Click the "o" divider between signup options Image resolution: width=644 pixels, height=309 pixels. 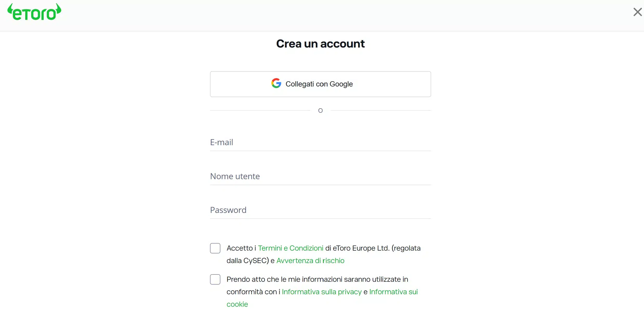click(x=320, y=110)
